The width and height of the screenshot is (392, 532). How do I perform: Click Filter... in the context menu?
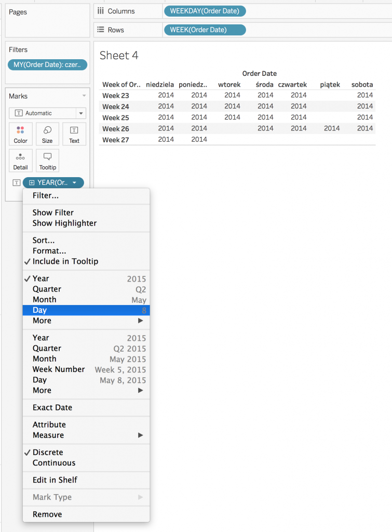(46, 195)
